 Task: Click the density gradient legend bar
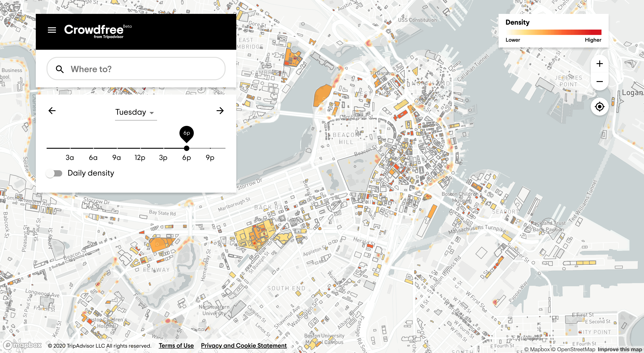click(554, 32)
